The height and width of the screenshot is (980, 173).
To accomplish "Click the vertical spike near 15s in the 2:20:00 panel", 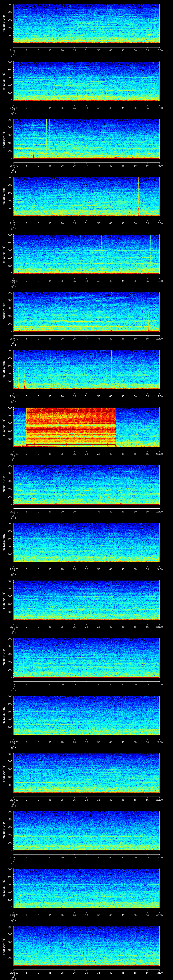I will [50, 359].
